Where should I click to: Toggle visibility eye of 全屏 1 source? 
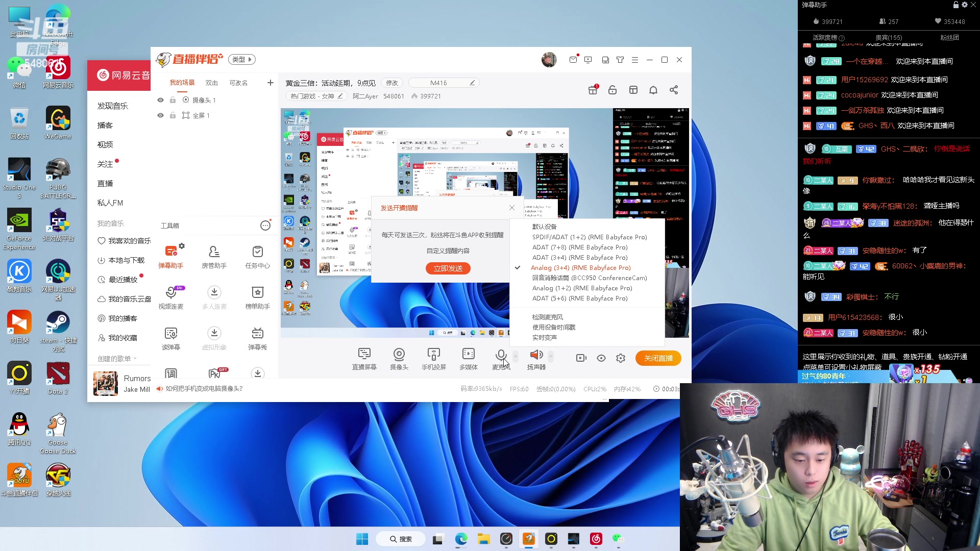[160, 115]
